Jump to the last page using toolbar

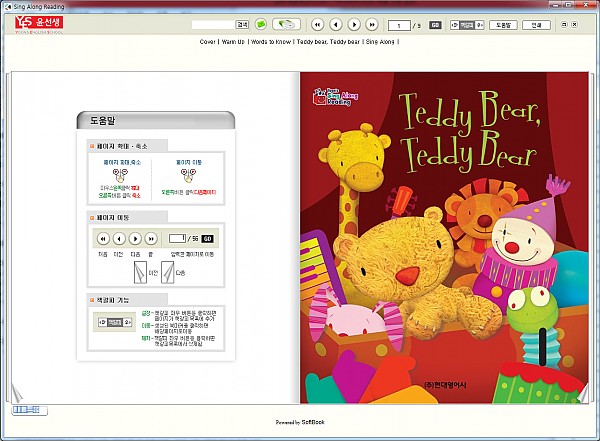coord(372,23)
